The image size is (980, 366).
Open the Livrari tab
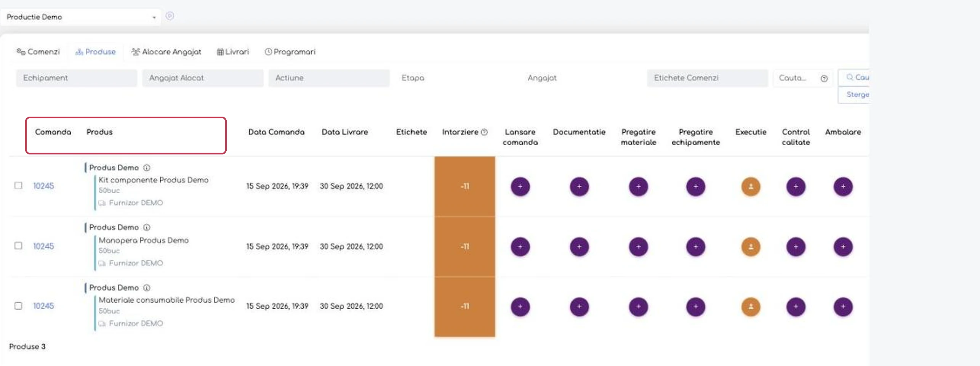[233, 52]
